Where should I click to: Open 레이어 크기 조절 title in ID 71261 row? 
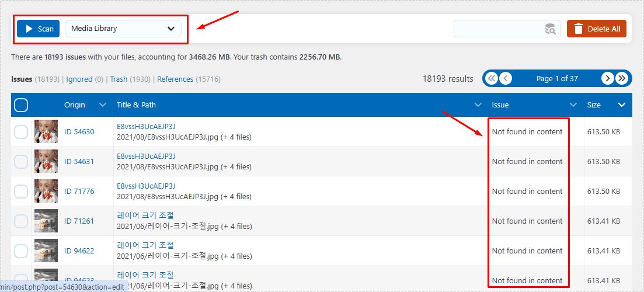[x=145, y=215]
